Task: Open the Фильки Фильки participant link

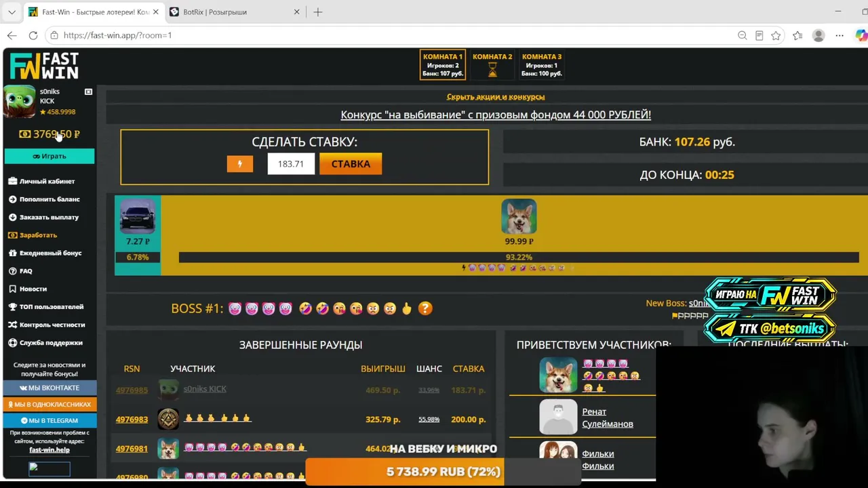Action: (598, 460)
